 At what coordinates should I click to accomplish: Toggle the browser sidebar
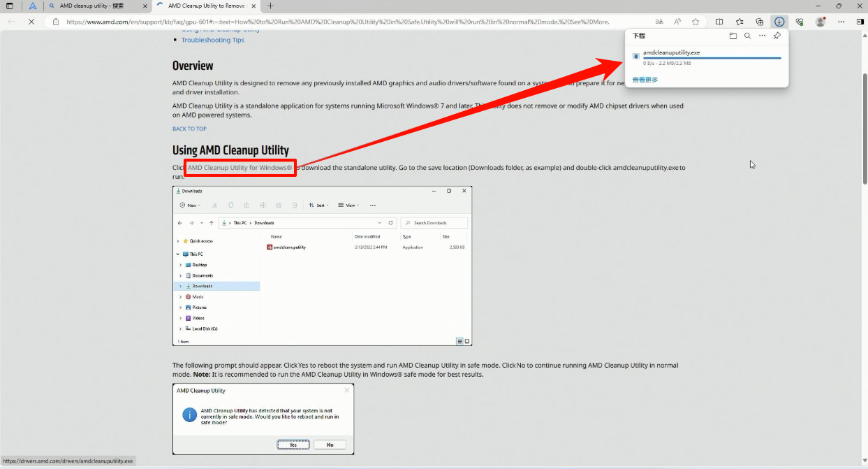860,22
